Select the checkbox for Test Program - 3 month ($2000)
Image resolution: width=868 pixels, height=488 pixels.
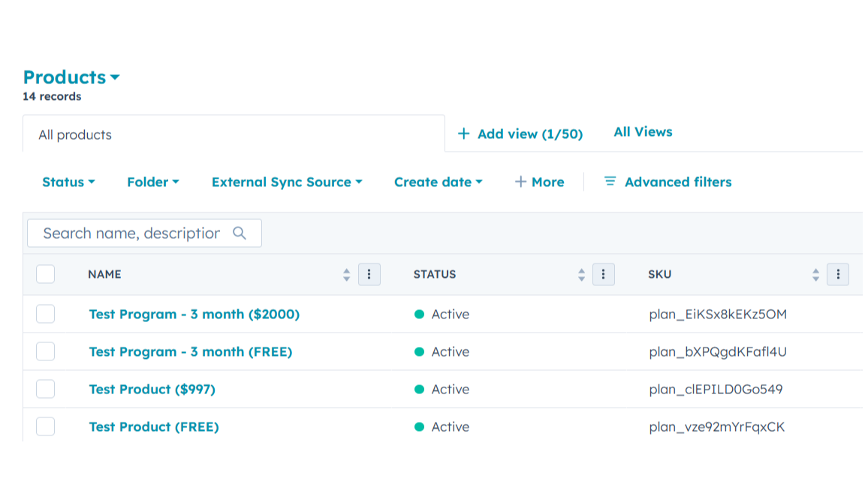(x=45, y=314)
